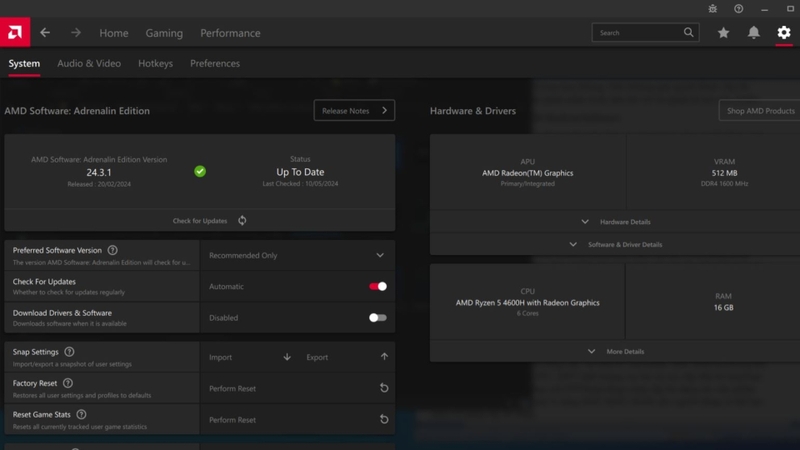
Task: Go forward with the right arrow
Action: point(76,33)
